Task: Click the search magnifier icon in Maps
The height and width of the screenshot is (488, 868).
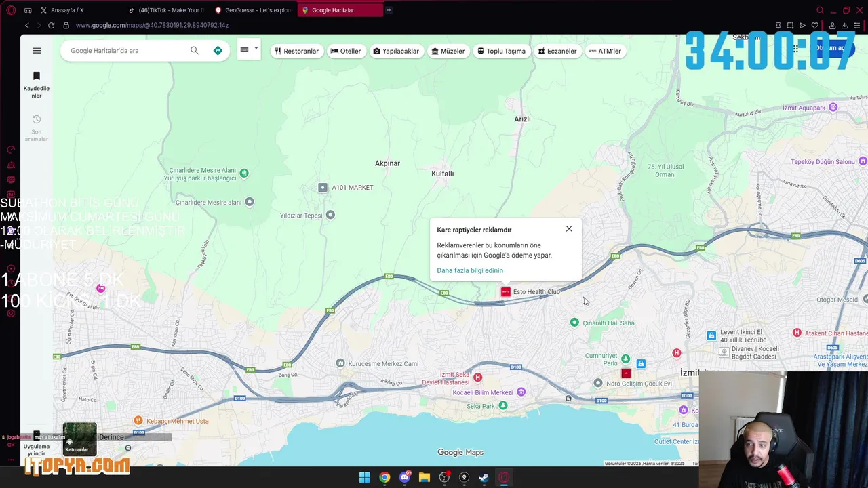Action: [x=195, y=51]
